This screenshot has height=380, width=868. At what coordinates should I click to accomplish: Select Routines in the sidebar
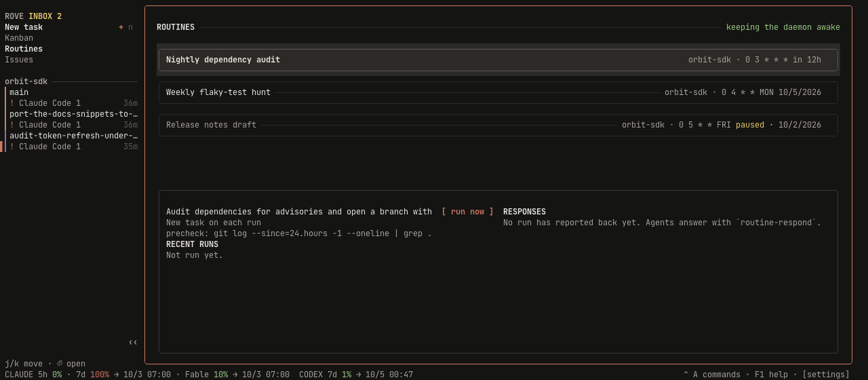click(x=24, y=49)
